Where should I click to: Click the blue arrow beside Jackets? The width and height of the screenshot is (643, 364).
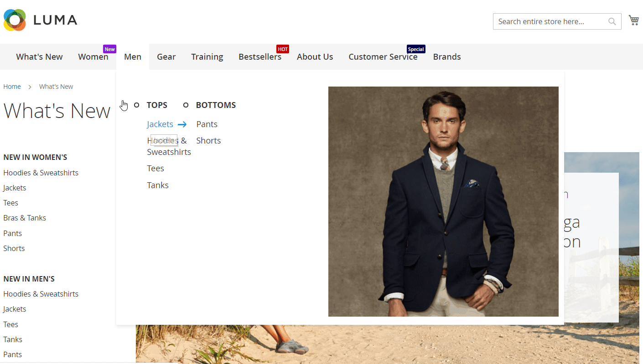click(182, 124)
